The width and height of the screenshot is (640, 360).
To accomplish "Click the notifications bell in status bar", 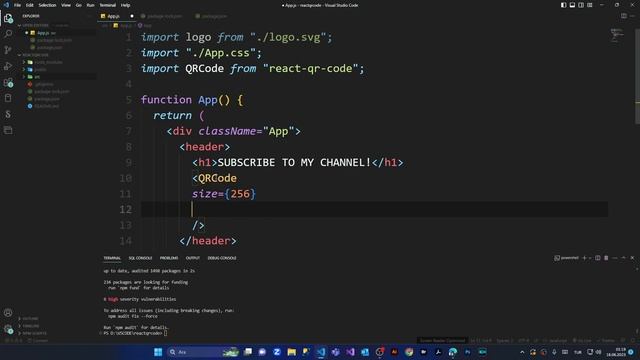I will 633,340.
